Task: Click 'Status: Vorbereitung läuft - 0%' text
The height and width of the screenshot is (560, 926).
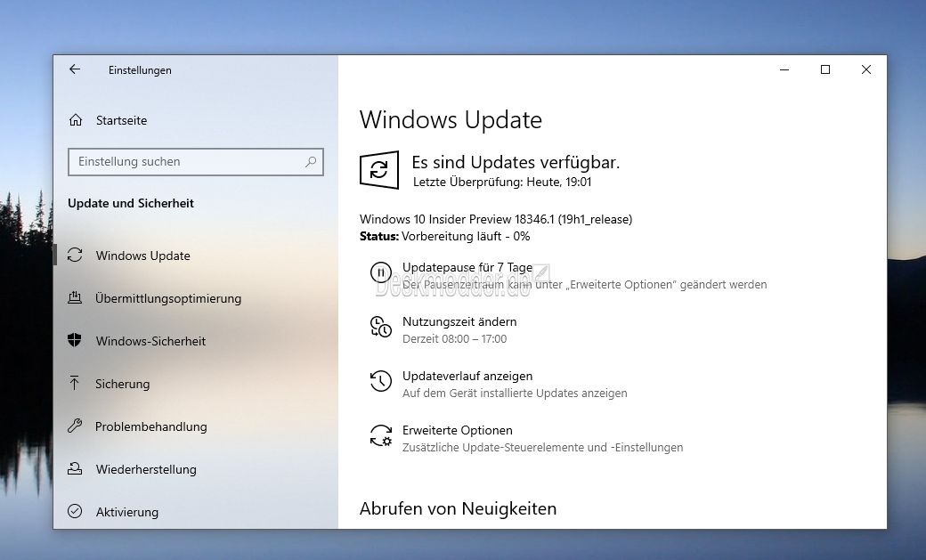Action: [x=444, y=236]
